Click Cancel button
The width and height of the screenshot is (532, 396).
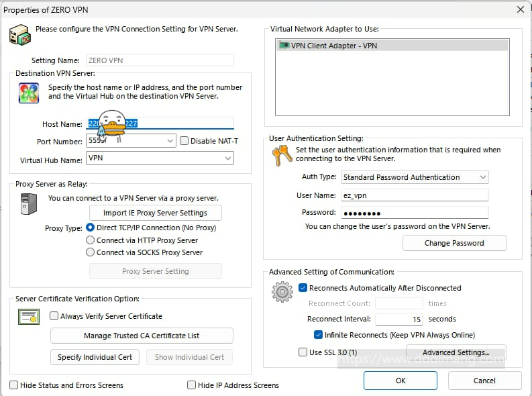(484, 381)
